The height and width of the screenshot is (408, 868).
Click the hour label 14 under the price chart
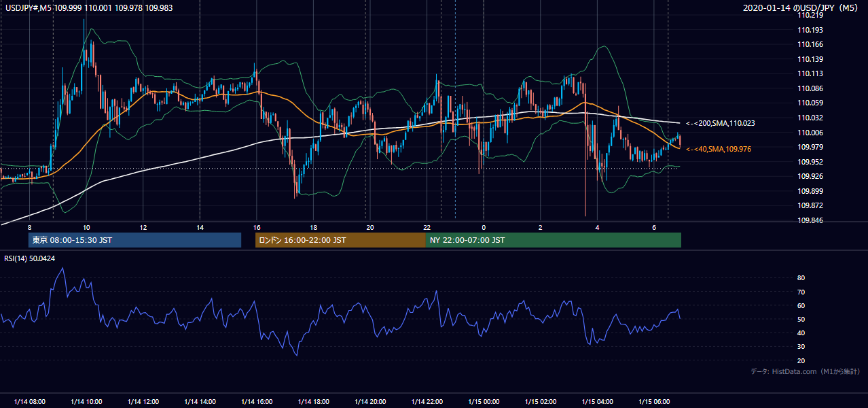click(x=200, y=227)
